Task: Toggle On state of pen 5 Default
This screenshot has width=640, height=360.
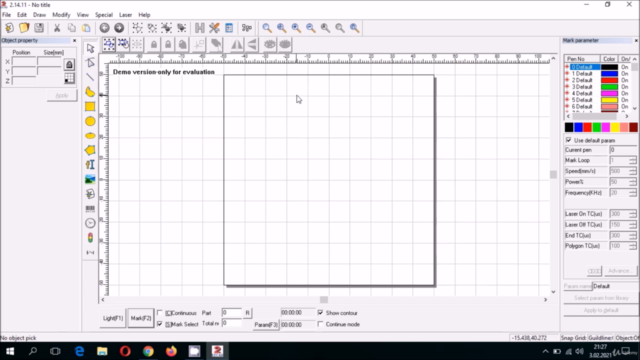Action: [x=624, y=100]
